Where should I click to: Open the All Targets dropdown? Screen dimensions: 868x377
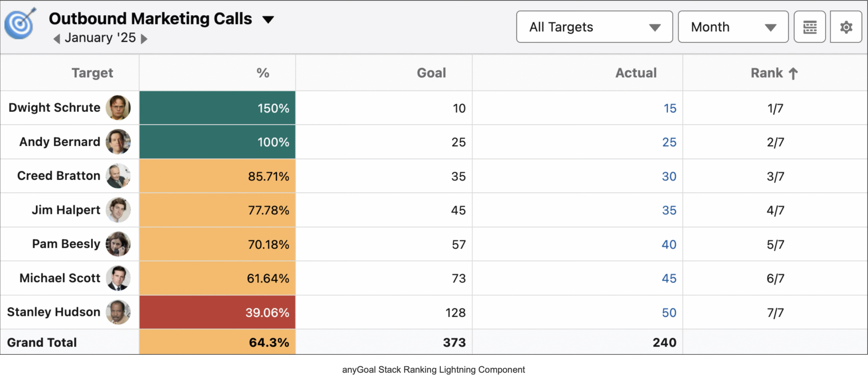coord(593,27)
